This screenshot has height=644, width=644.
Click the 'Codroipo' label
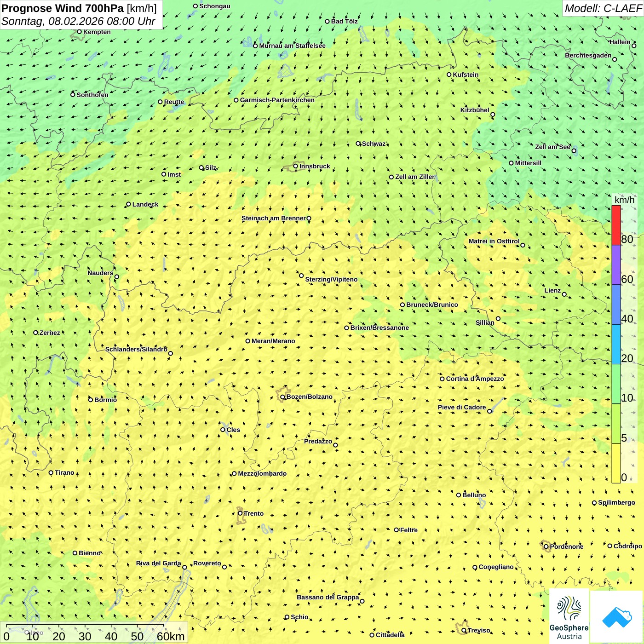tap(628, 546)
